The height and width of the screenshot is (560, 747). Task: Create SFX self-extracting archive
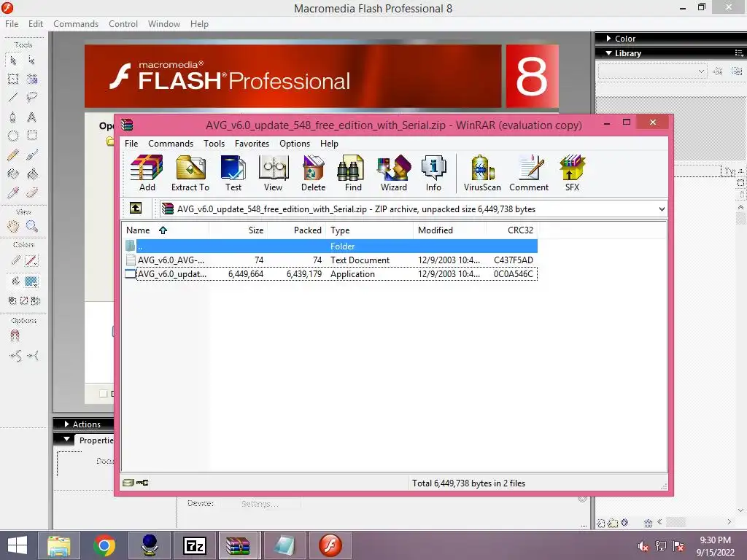tap(572, 174)
